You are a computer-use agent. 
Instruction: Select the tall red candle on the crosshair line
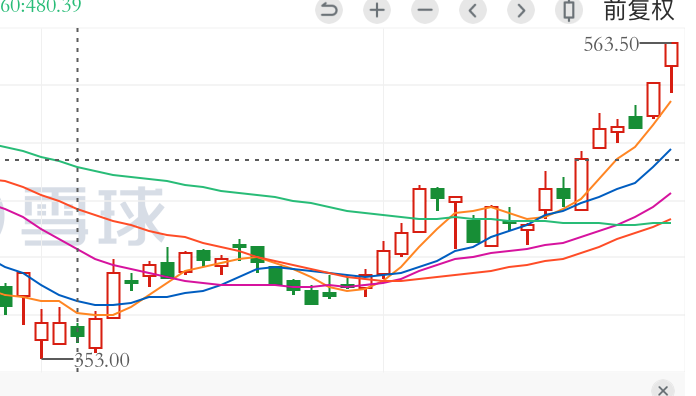point(581,181)
